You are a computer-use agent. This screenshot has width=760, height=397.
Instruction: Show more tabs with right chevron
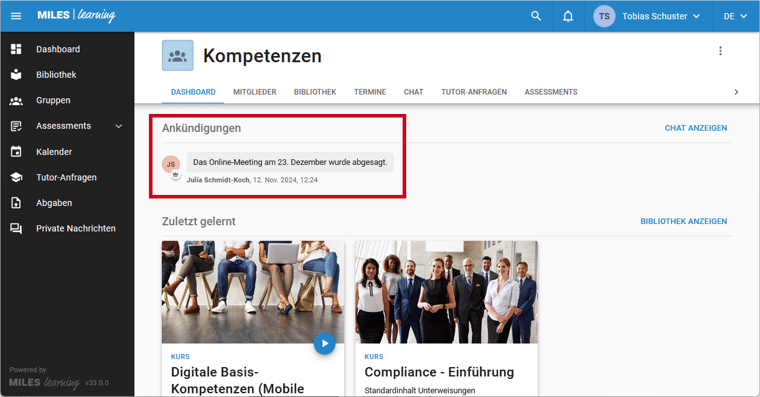(736, 92)
